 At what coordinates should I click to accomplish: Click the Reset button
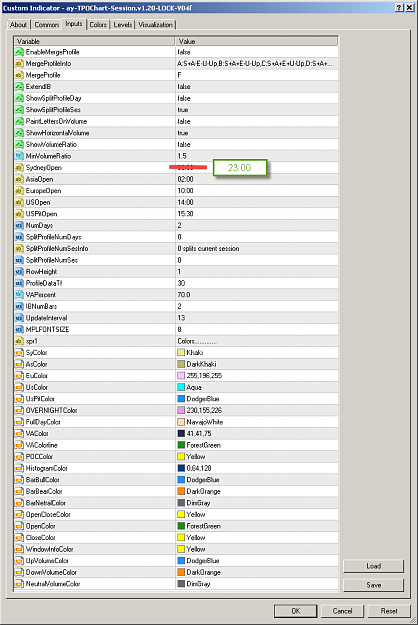(389, 611)
